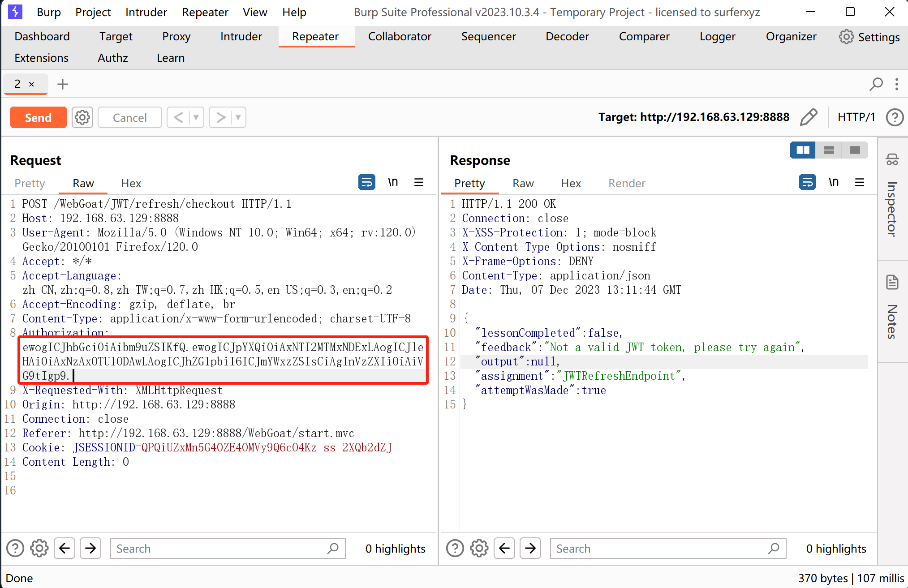Screen dimensions: 908x588
Task: Open HTTP/1 protocol selector
Action: coord(856,117)
